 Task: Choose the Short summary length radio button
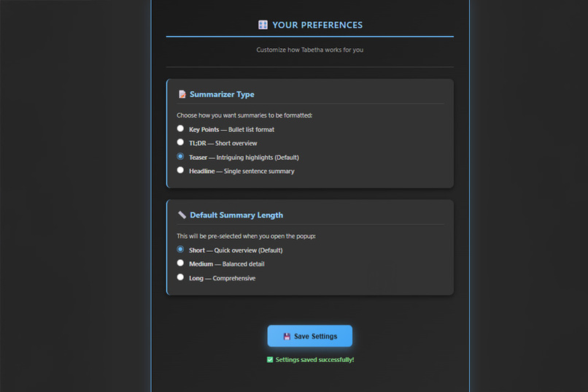coord(180,249)
